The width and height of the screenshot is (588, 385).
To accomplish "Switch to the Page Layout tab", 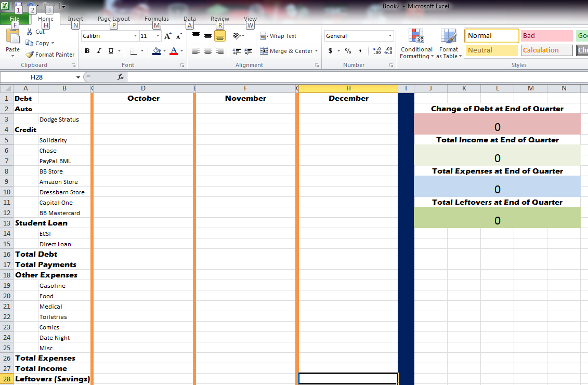I will (114, 19).
